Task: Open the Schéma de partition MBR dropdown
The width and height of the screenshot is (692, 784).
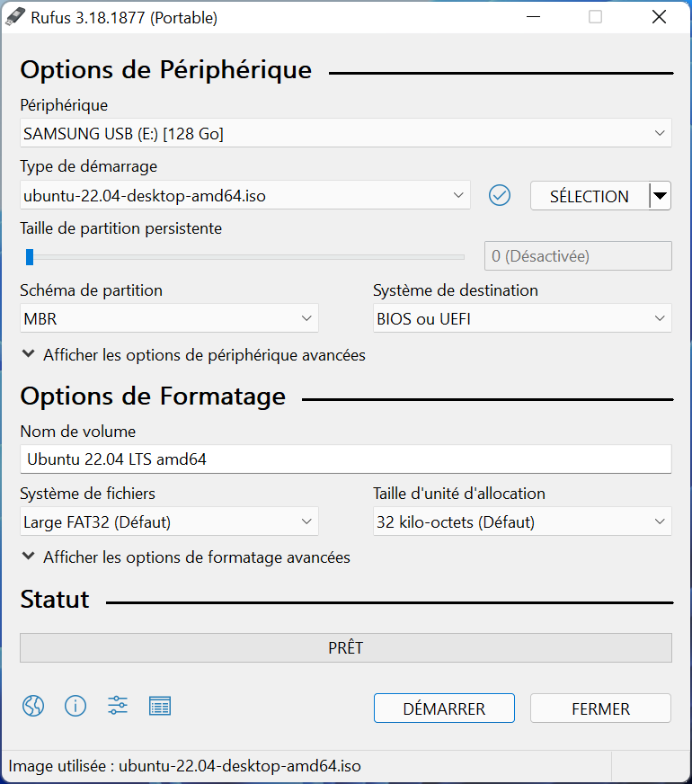Action: (169, 318)
